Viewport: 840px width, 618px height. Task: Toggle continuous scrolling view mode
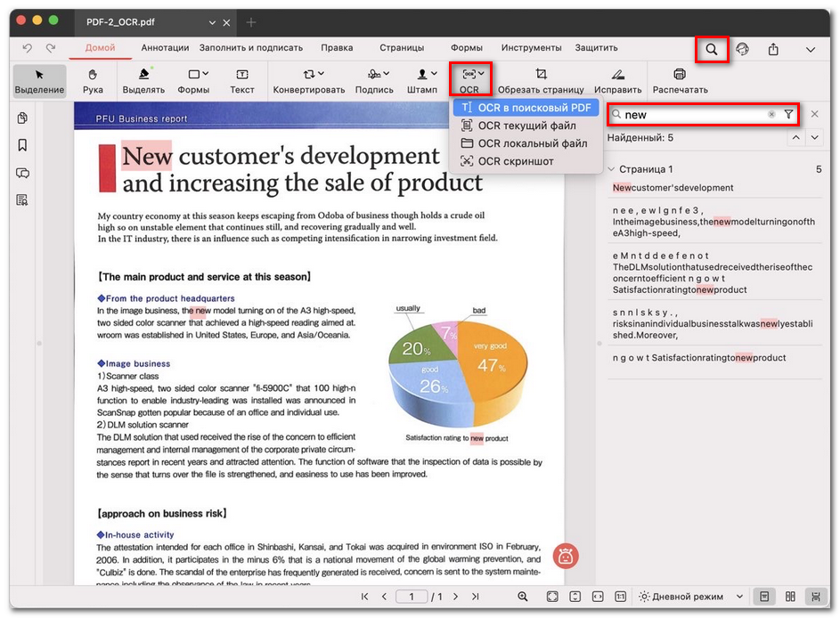pos(815,596)
